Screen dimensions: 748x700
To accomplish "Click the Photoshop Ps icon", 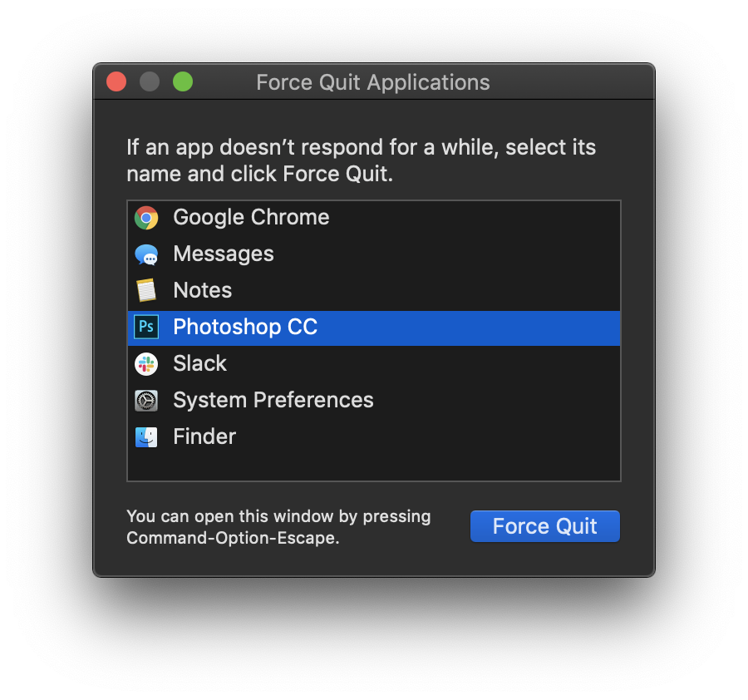I will coord(146,328).
